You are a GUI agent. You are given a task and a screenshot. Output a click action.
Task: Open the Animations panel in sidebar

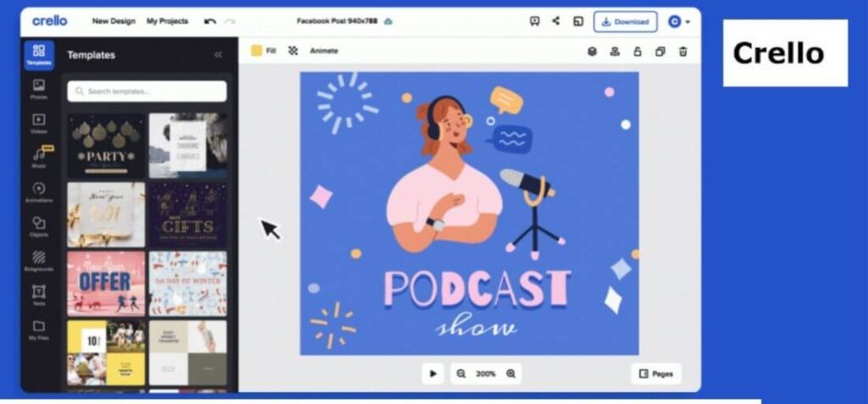39,192
